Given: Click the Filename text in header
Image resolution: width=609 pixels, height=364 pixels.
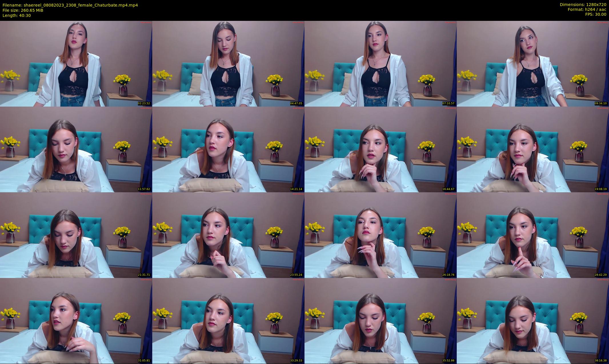Looking at the screenshot, I should (x=70, y=5).
